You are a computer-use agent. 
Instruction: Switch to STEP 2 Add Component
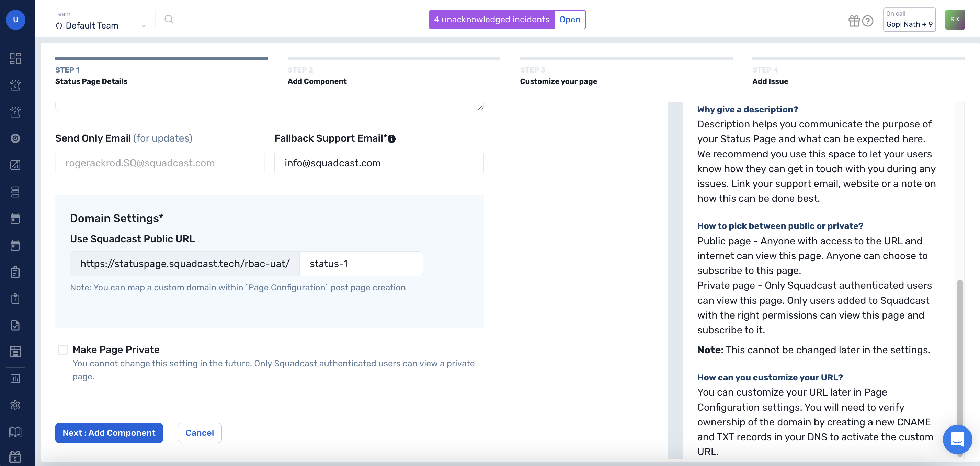coord(317,81)
